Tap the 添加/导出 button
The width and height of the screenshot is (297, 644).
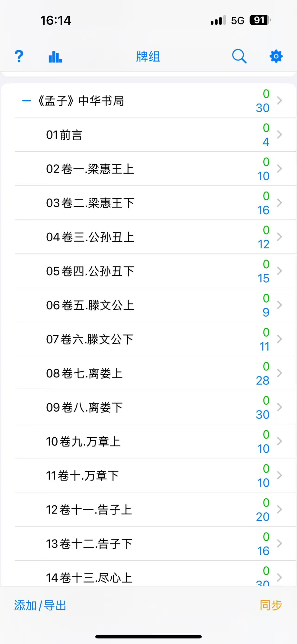click(x=40, y=605)
